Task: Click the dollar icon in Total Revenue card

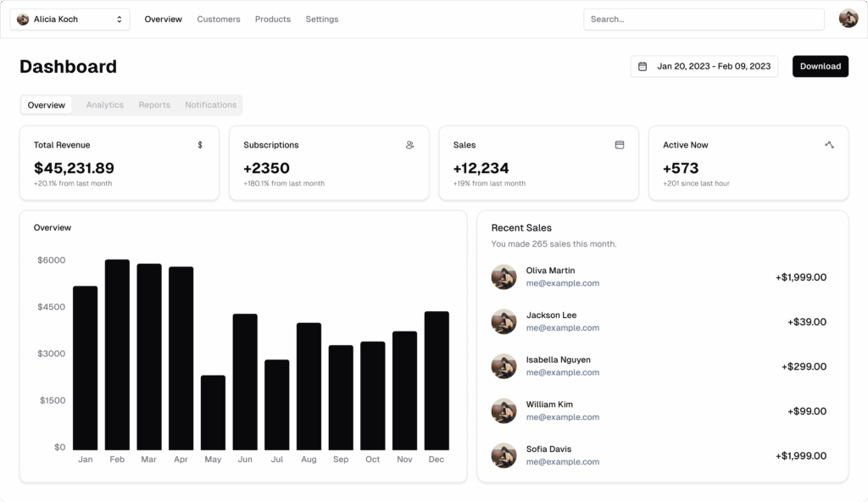Action: tap(200, 145)
